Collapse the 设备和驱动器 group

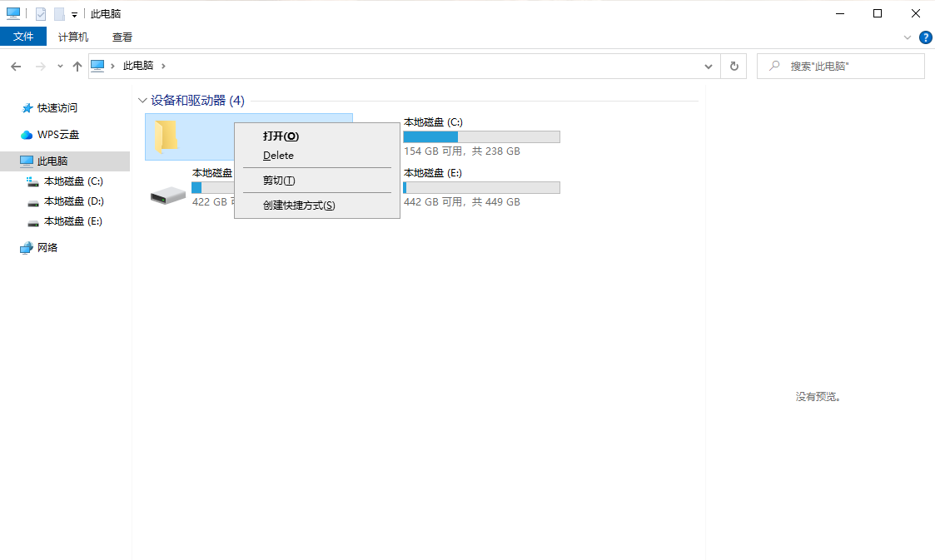pos(142,101)
